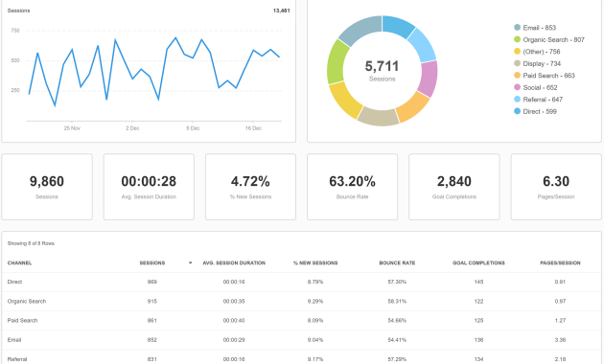The image size is (604, 364).
Task: Click the gray-blue Email donut segment
Action: [x=360, y=29]
